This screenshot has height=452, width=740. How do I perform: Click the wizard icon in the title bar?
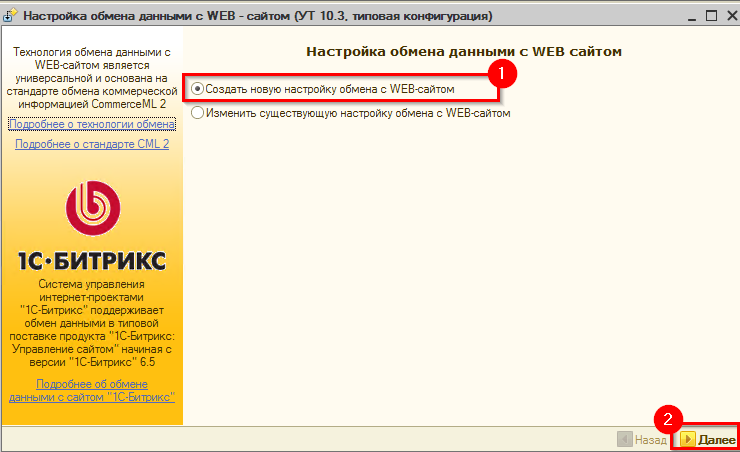click(x=11, y=17)
